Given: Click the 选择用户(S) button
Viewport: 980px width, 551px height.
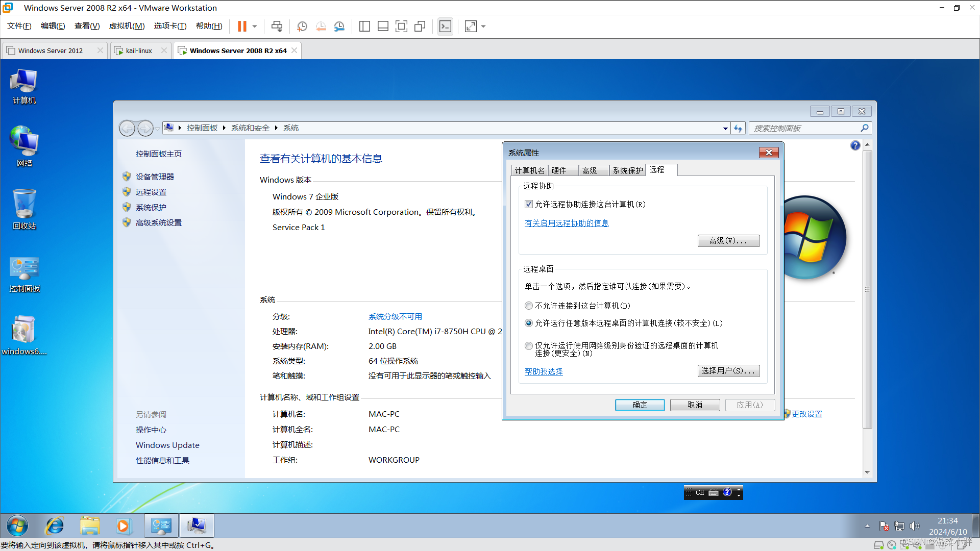Looking at the screenshot, I should point(728,371).
